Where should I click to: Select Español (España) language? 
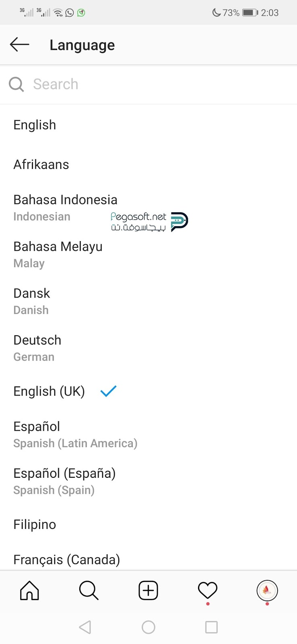point(148,481)
